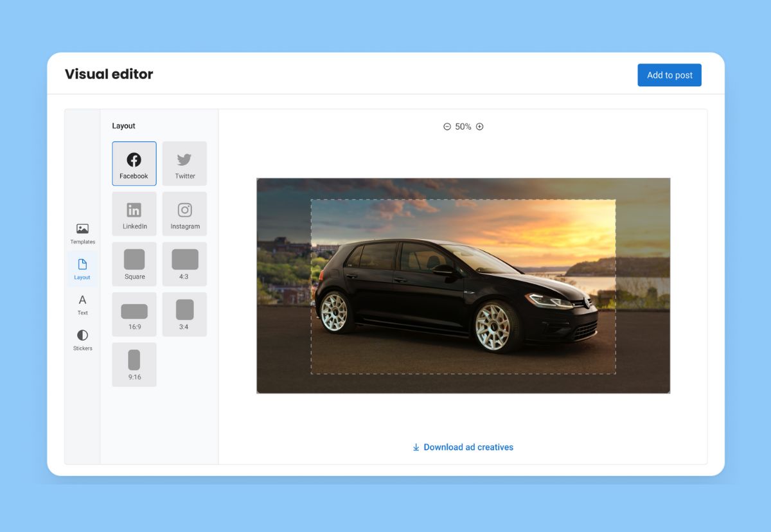Open the Templates panel
Screen dimensions: 771x532
(82, 233)
